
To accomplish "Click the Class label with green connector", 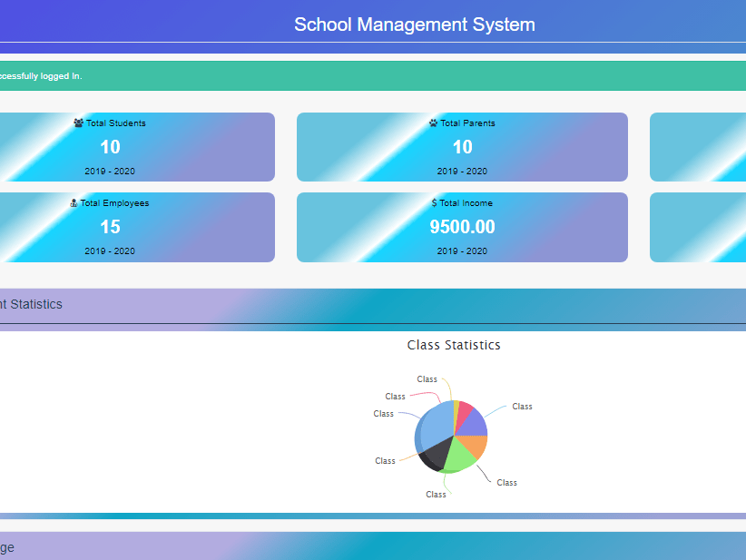I will coord(436,495).
